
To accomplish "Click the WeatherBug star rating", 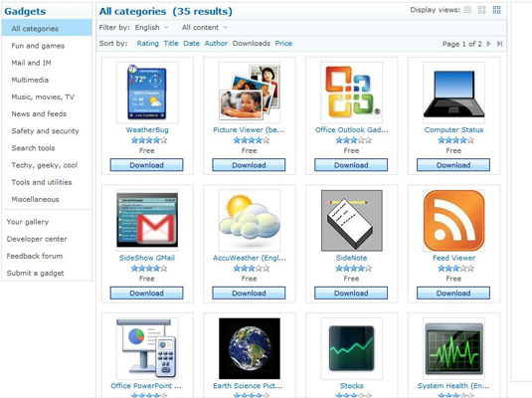I will pyautogui.click(x=149, y=140).
